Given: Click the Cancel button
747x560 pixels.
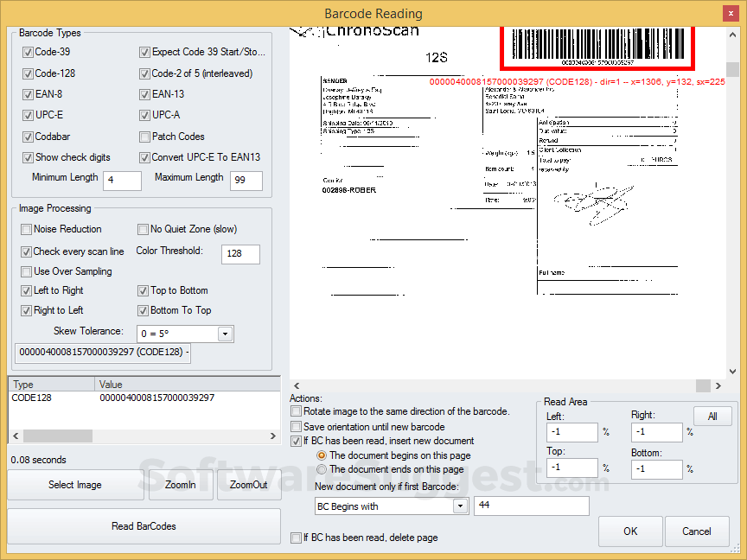Looking at the screenshot, I should pyautogui.click(x=697, y=531).
